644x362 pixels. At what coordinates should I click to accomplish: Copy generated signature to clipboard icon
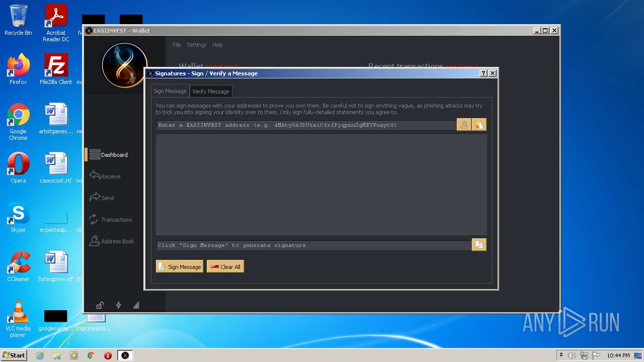pyautogui.click(x=479, y=245)
